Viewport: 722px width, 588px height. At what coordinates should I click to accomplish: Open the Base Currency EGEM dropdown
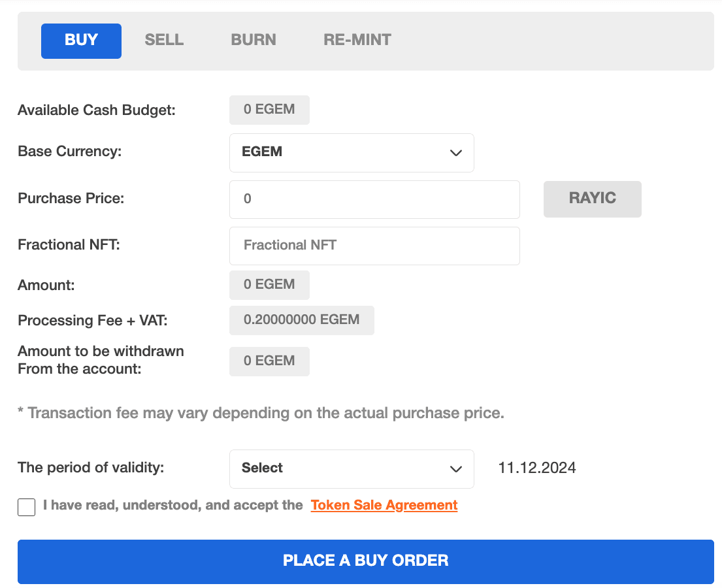351,152
